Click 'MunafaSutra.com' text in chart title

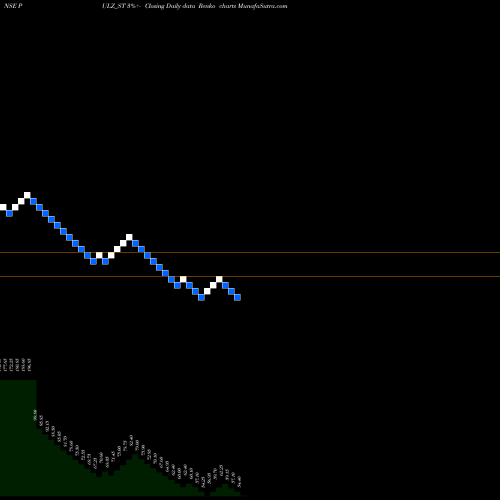point(262,6)
